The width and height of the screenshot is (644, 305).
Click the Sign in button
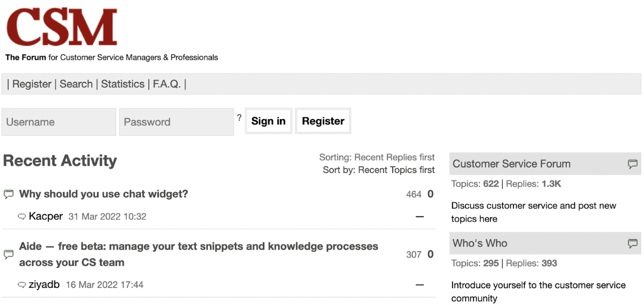point(268,121)
